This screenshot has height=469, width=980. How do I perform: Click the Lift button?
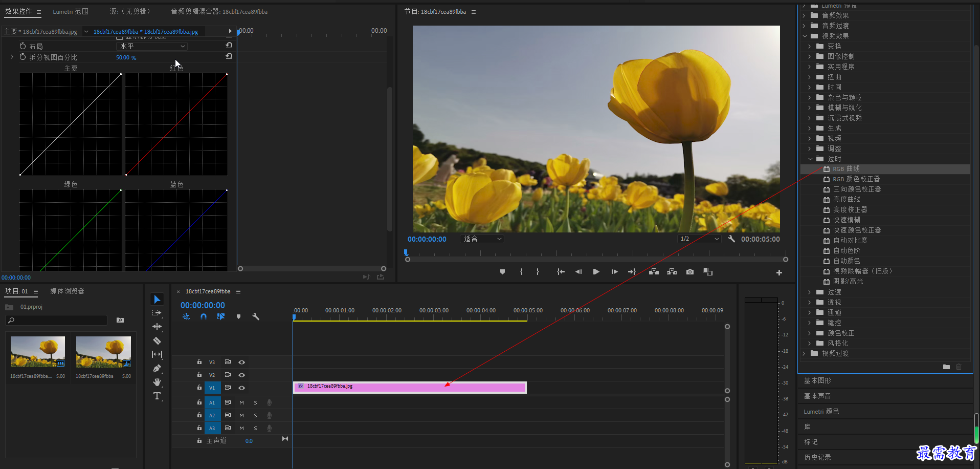[x=654, y=272]
